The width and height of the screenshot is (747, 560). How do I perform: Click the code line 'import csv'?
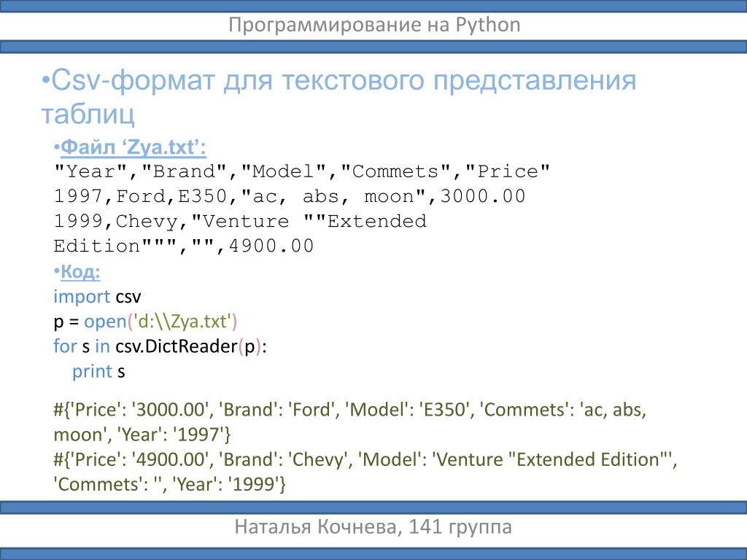(97, 297)
